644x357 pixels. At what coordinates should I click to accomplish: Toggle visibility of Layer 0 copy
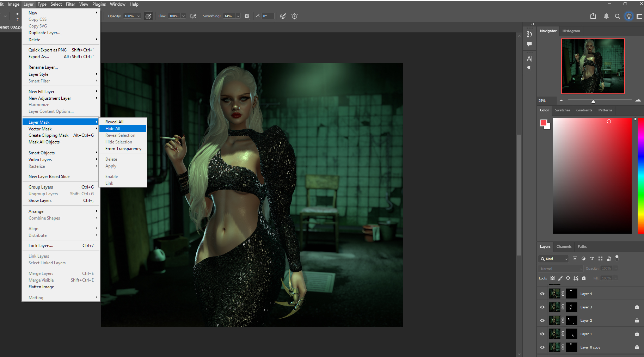pyautogui.click(x=542, y=347)
